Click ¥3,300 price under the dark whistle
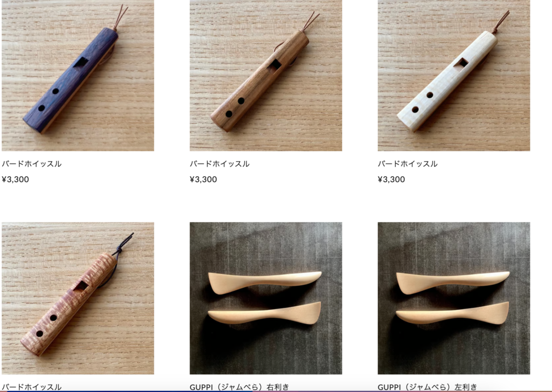 [x=16, y=179]
